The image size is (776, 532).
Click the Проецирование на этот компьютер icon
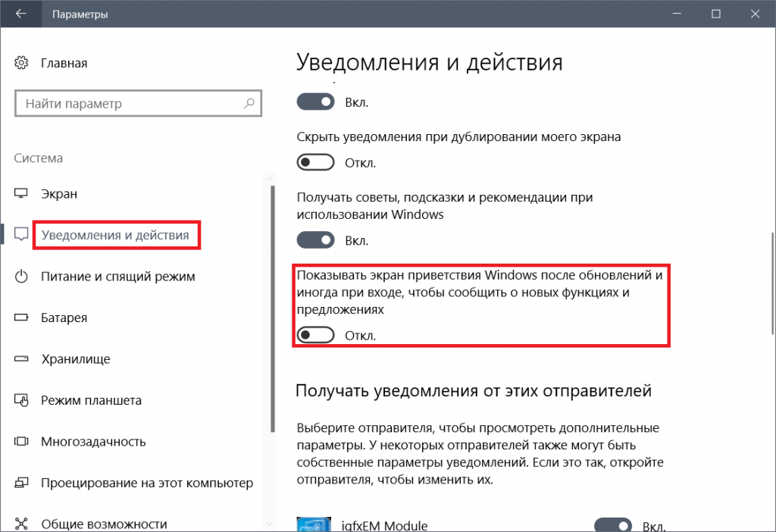tap(21, 483)
